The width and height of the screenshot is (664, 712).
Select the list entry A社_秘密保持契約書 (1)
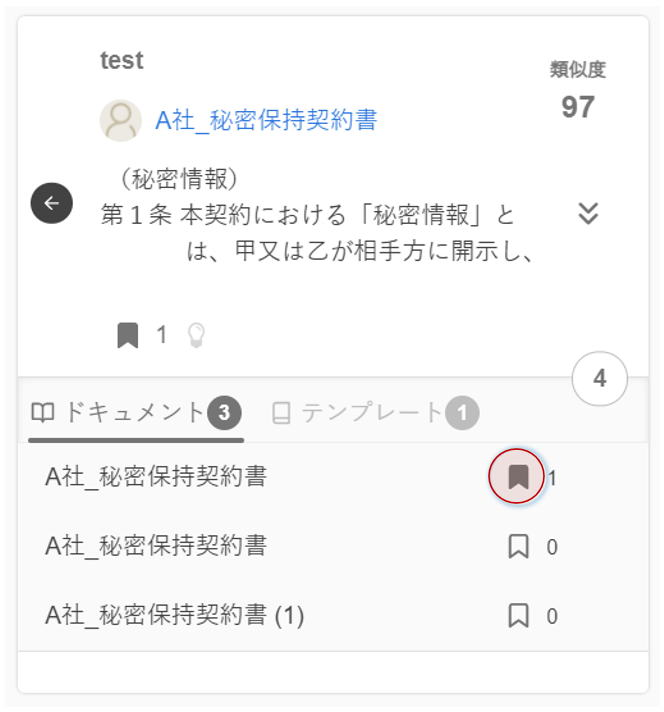(x=175, y=615)
